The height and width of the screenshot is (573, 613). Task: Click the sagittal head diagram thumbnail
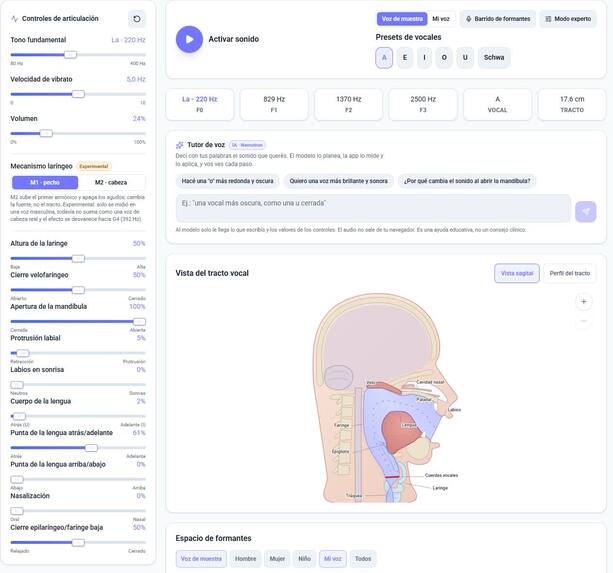(387, 398)
